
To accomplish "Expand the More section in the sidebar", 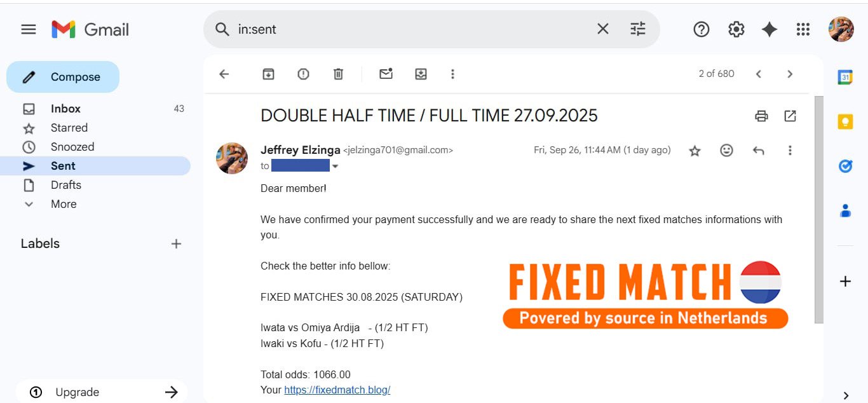I will 64,204.
